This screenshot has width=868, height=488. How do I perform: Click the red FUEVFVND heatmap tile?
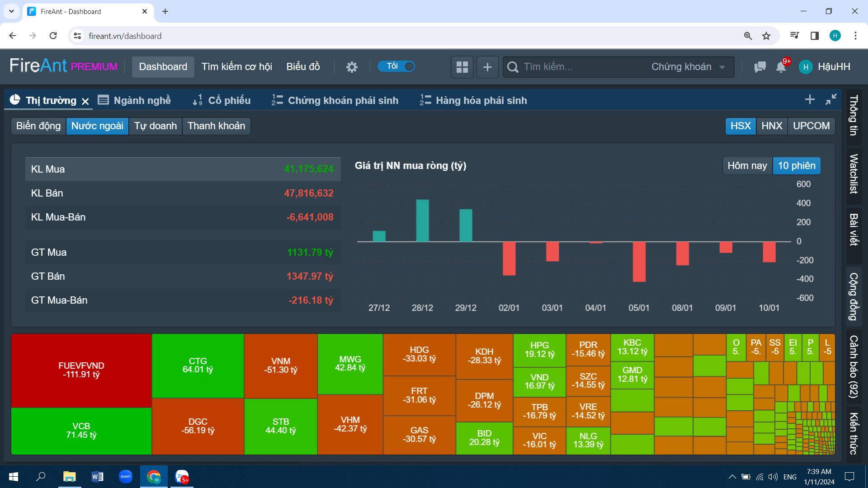81,370
